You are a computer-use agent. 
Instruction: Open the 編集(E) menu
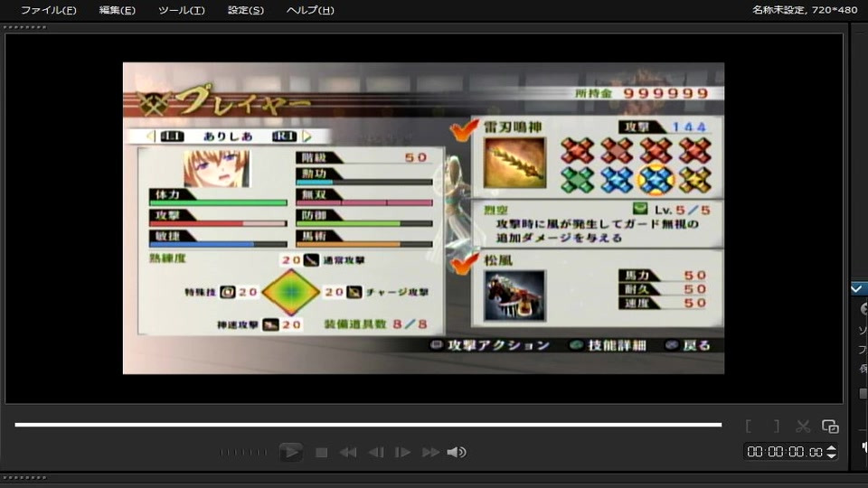click(117, 10)
